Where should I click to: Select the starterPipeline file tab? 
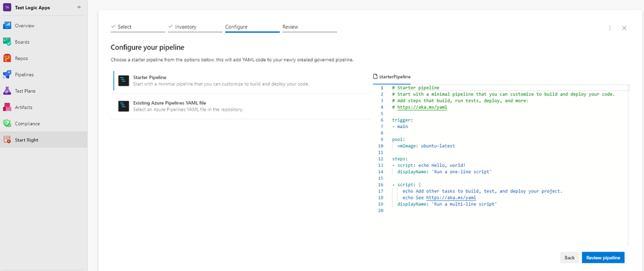click(x=392, y=77)
